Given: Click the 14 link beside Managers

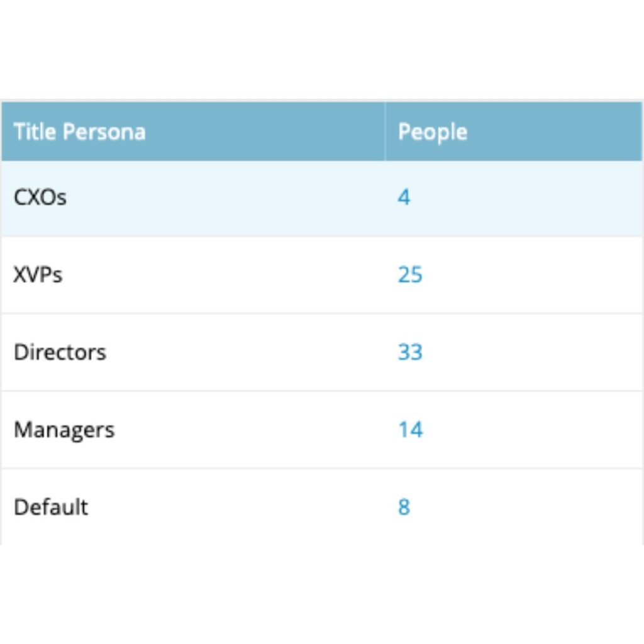Looking at the screenshot, I should point(409,430).
